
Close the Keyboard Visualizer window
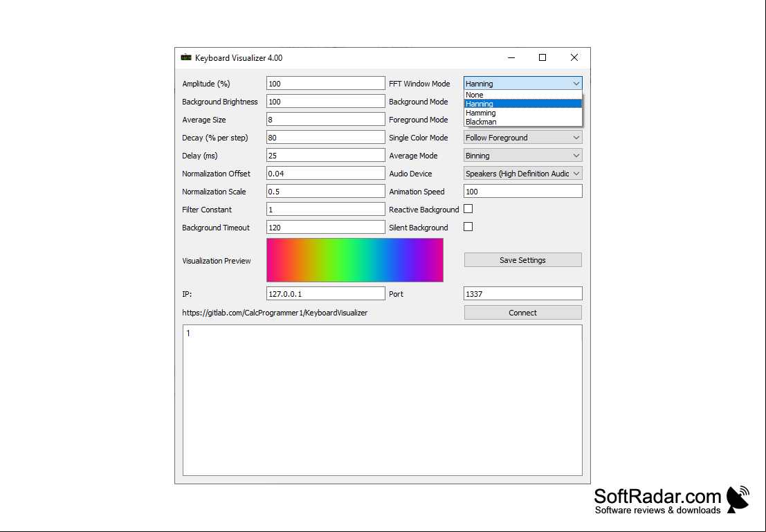point(574,57)
